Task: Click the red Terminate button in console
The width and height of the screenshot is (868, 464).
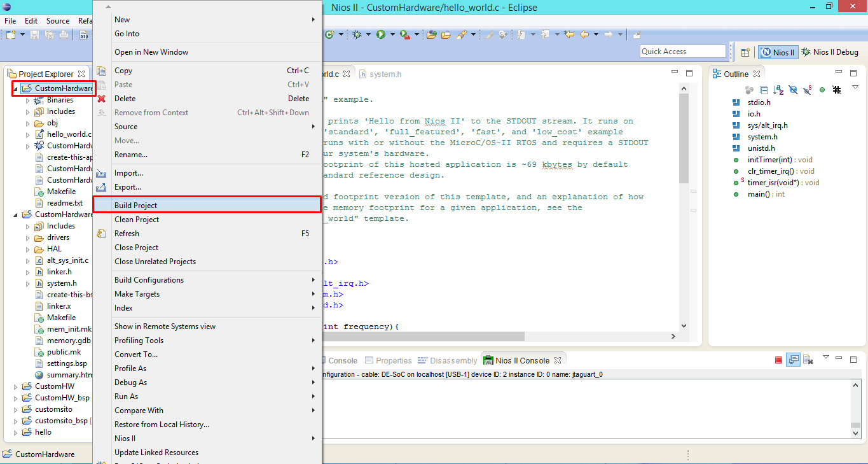Action: (778, 360)
